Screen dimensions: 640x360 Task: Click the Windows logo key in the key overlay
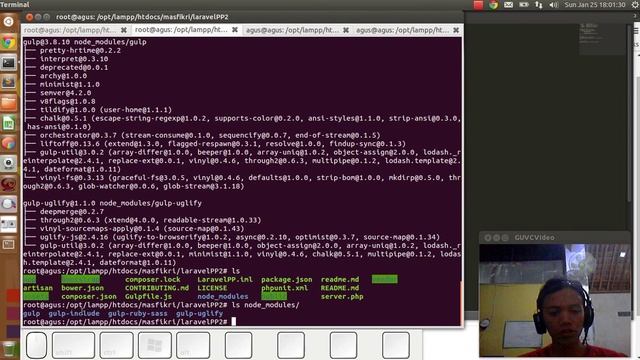point(155,345)
